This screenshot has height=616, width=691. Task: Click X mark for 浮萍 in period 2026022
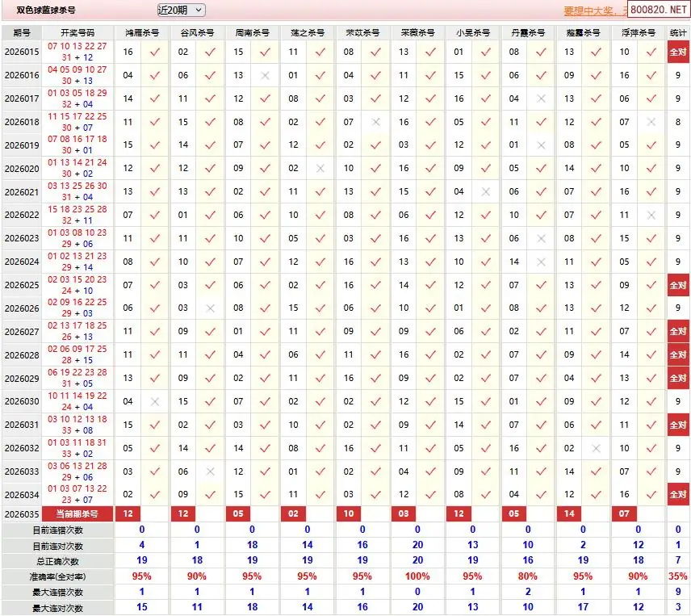651,216
